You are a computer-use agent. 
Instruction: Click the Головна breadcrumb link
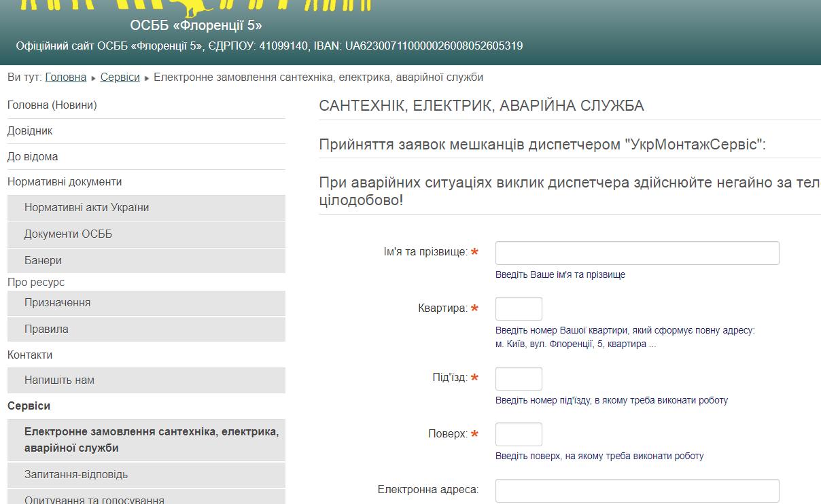[x=66, y=77]
